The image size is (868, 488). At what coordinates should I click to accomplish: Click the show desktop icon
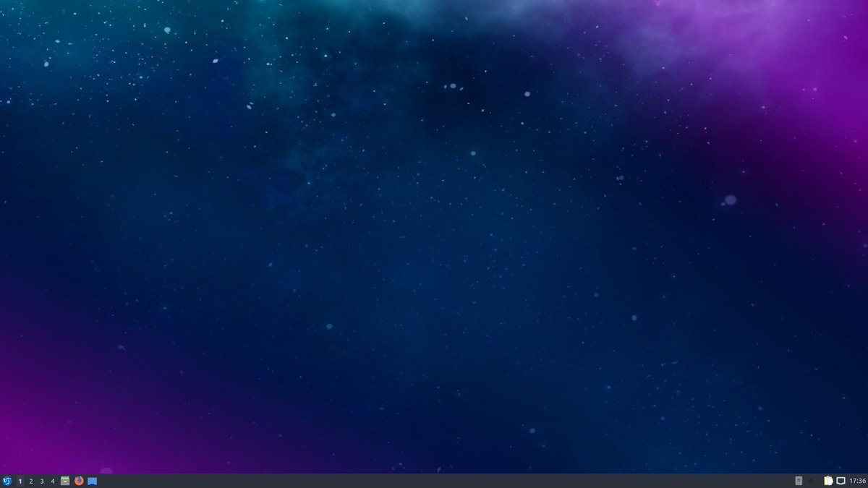coord(93,481)
